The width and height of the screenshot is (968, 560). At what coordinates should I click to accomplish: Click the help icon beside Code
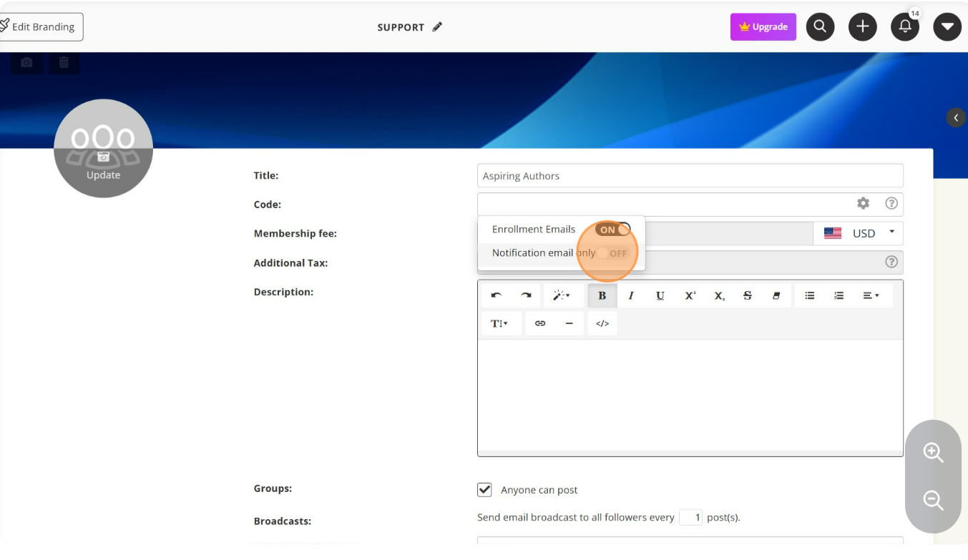[x=891, y=204]
